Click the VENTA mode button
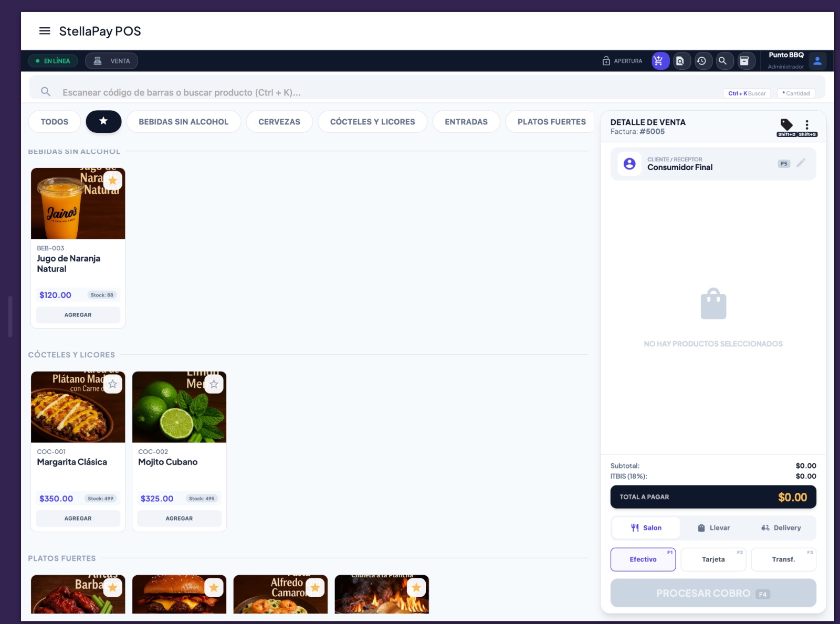This screenshot has width=840, height=624. (112, 61)
